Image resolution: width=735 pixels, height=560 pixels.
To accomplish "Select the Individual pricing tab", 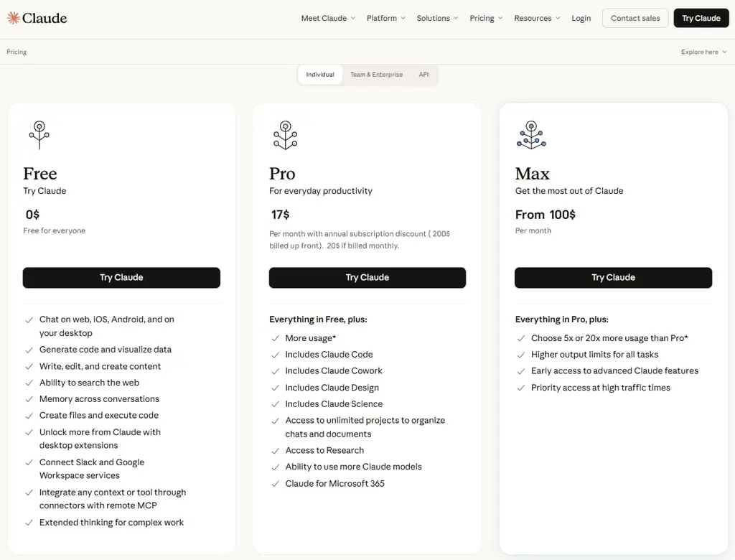I will (x=320, y=75).
